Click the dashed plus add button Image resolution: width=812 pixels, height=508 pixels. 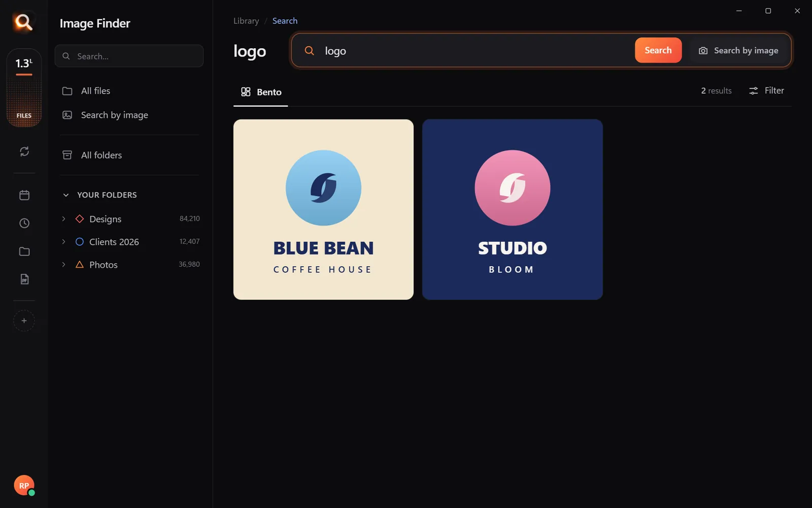click(x=24, y=321)
